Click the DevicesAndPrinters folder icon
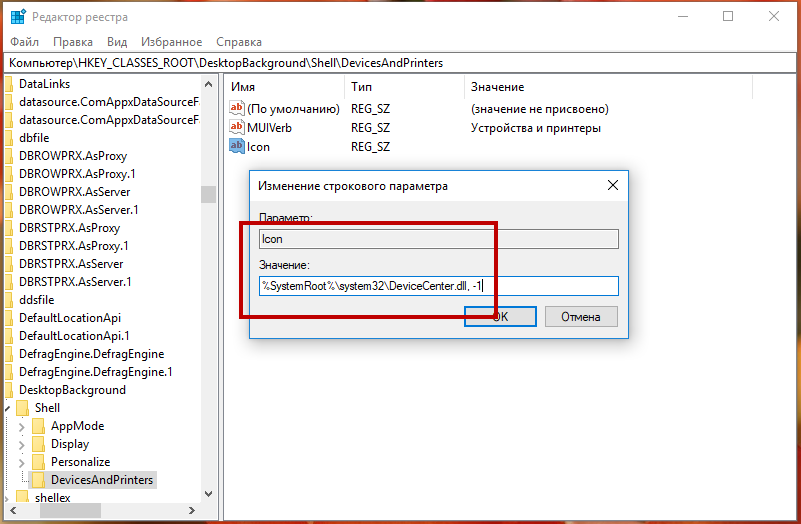 click(38, 480)
